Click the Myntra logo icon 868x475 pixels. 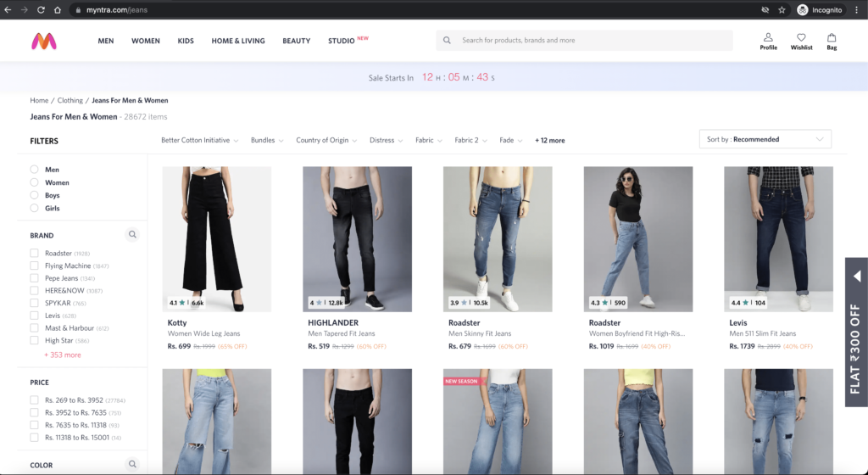point(44,41)
